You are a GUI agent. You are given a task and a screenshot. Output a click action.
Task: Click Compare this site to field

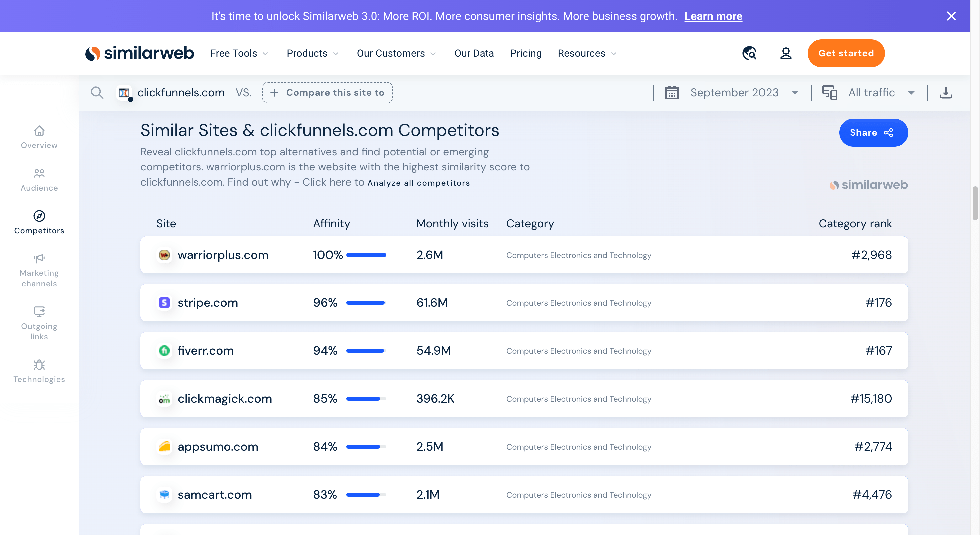(x=327, y=92)
